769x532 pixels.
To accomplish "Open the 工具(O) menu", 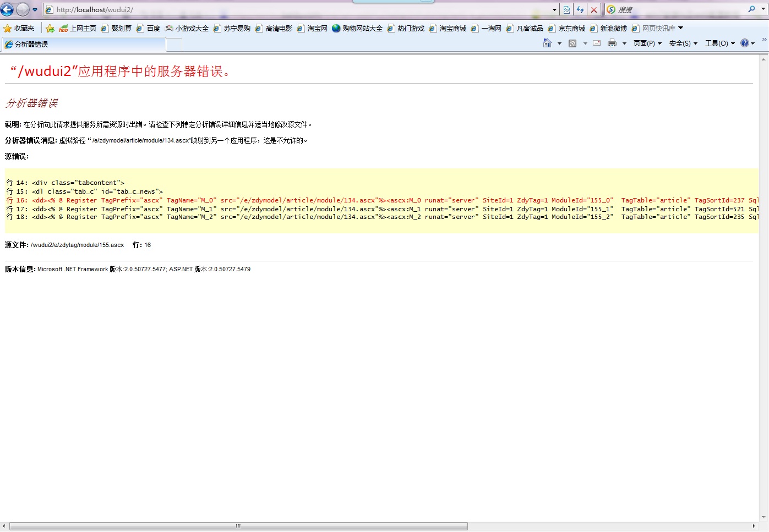I will [719, 43].
